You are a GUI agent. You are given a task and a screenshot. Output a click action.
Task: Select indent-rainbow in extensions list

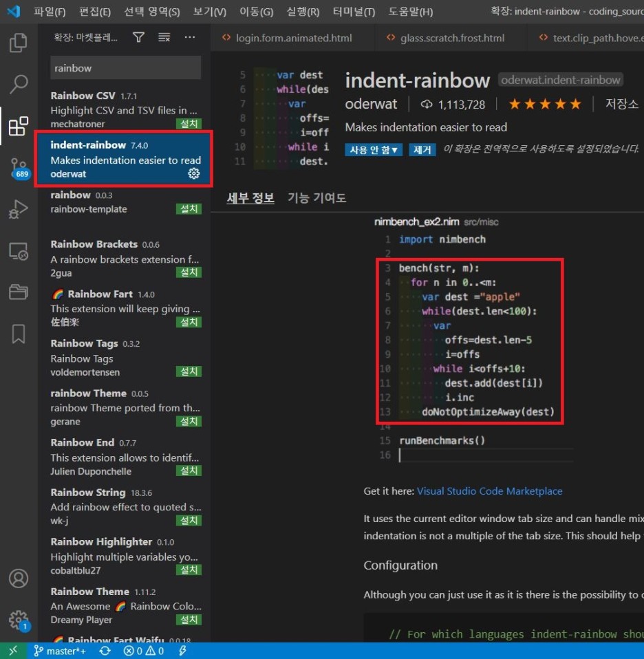pos(124,159)
